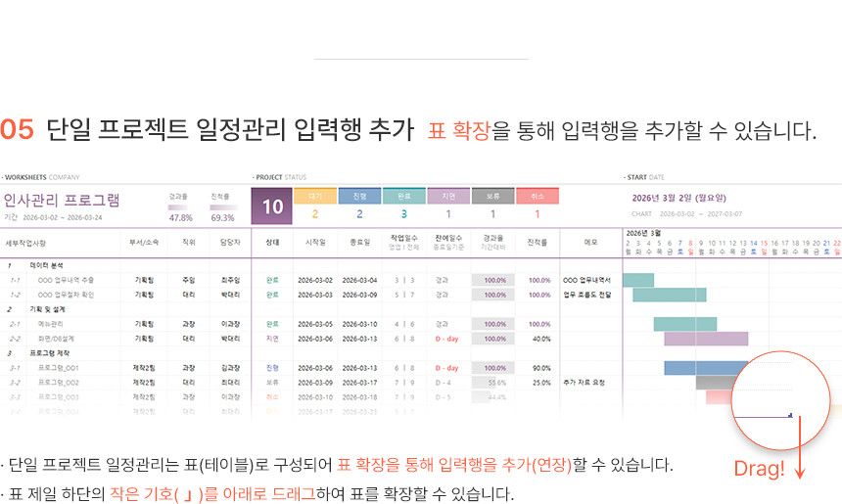842x504 pixels.
Task: Click the first teal Gantt bar for task 1-1
Action: (x=637, y=280)
